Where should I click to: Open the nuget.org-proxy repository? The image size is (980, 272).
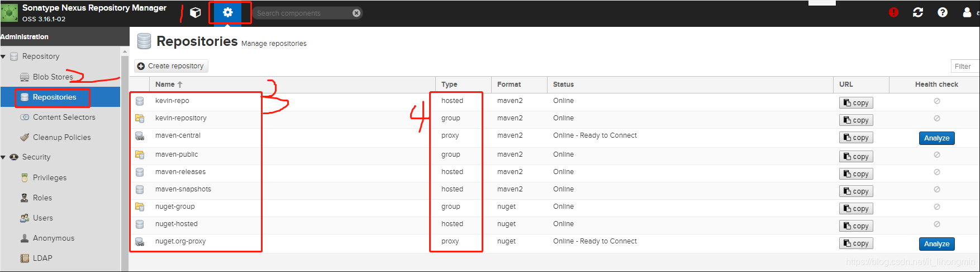tap(554, 243)
